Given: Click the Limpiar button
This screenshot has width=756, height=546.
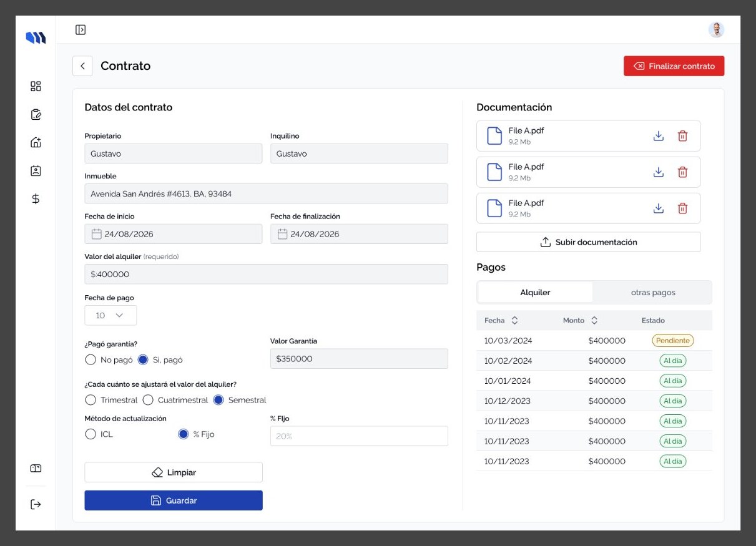Looking at the screenshot, I should [x=174, y=472].
